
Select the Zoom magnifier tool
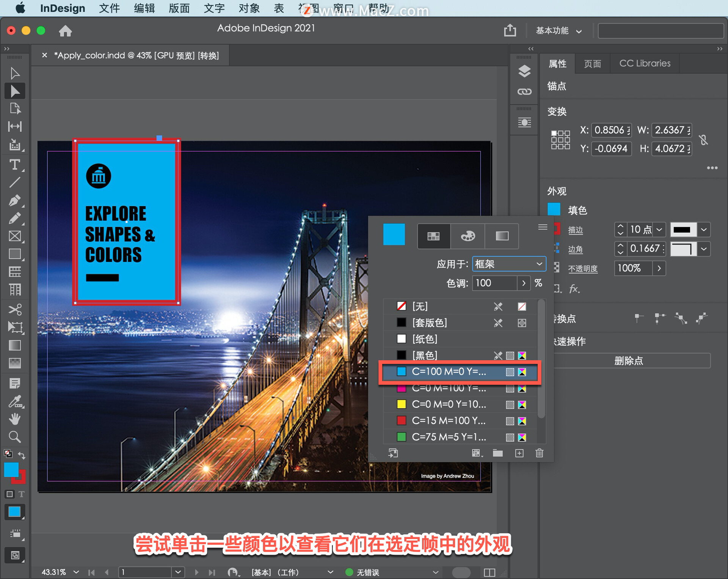coord(15,437)
